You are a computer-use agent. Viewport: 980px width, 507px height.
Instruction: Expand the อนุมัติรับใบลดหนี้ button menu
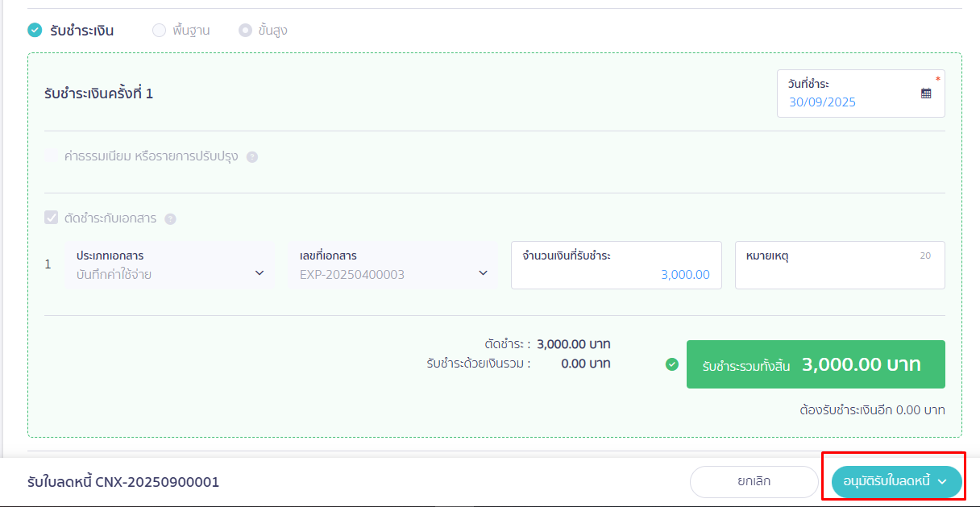point(941,482)
